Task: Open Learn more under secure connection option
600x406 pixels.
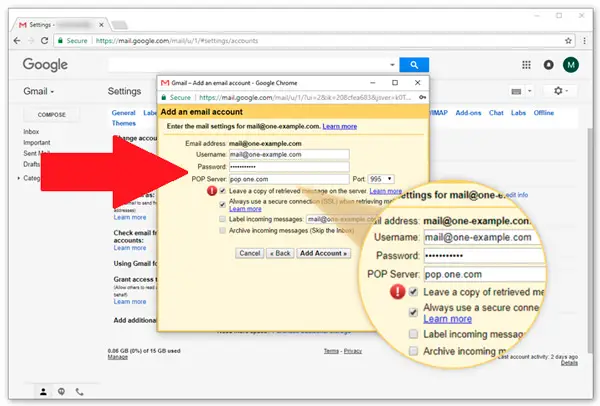Action: tap(245, 209)
